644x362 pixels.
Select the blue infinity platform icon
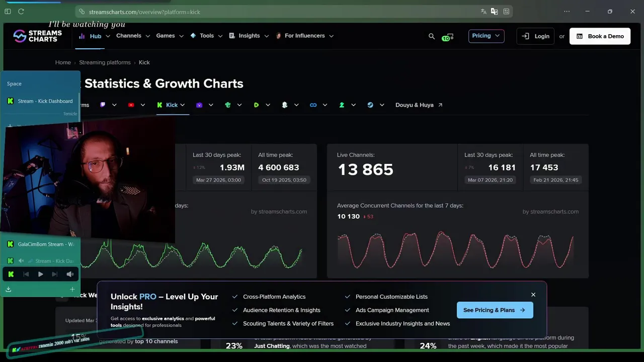[313, 105]
